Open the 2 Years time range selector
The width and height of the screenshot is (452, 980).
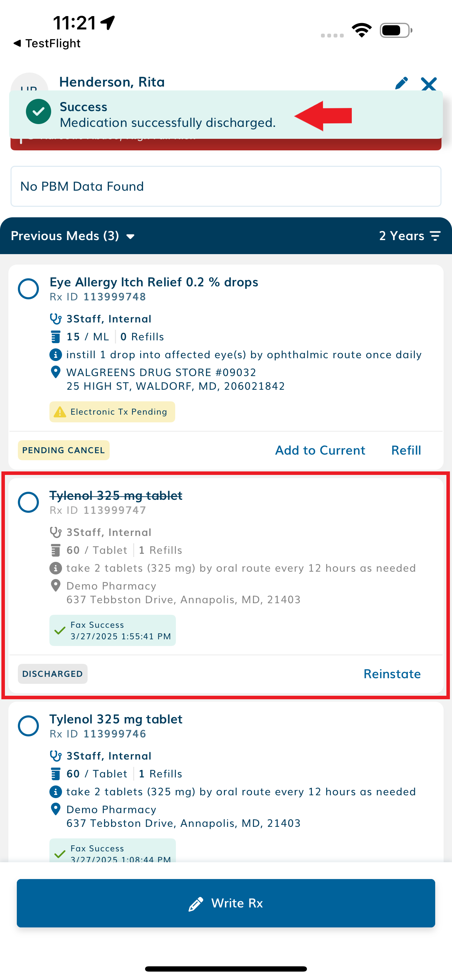tap(410, 236)
